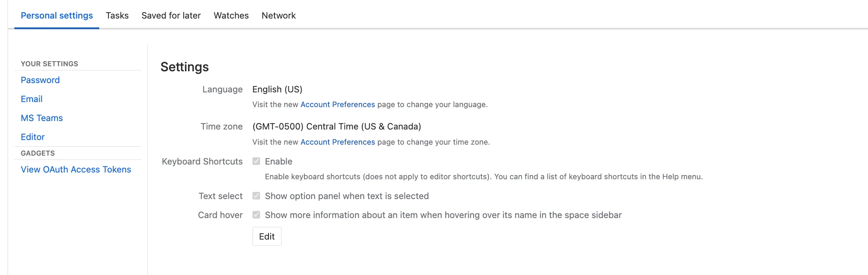Click the Settings heading
This screenshot has width=868, height=275.
(x=184, y=67)
